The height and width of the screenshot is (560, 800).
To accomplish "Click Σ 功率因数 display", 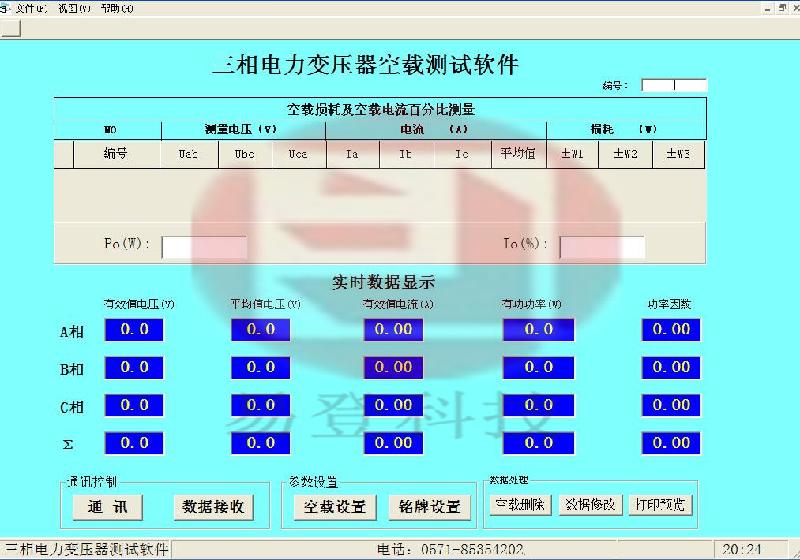I will pos(671,443).
